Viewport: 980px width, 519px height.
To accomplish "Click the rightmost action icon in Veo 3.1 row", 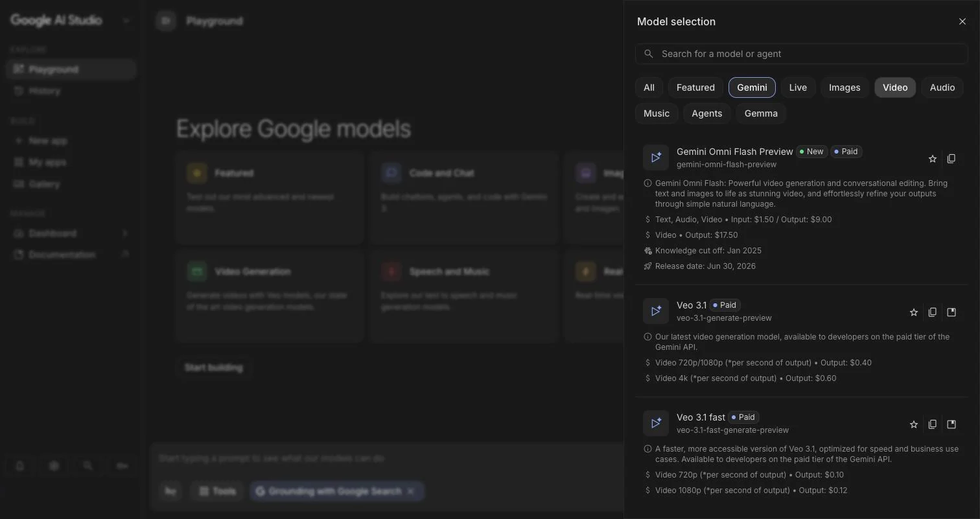I will tap(951, 312).
